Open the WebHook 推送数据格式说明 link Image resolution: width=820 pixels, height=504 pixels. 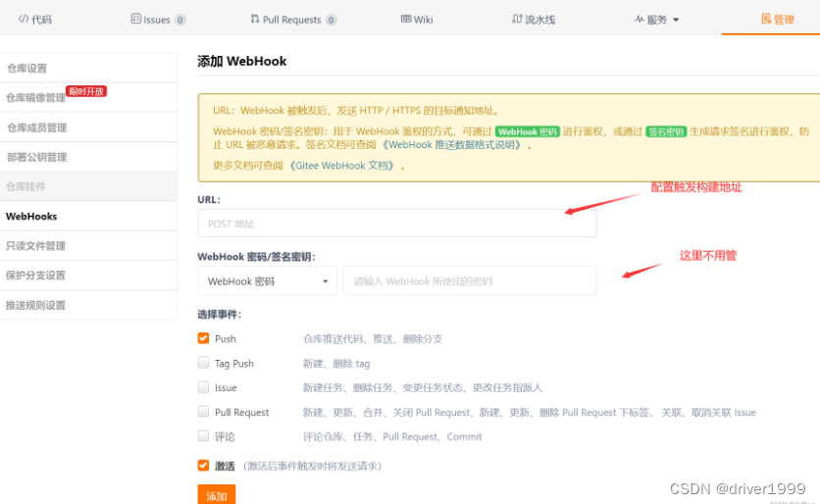tap(451, 145)
